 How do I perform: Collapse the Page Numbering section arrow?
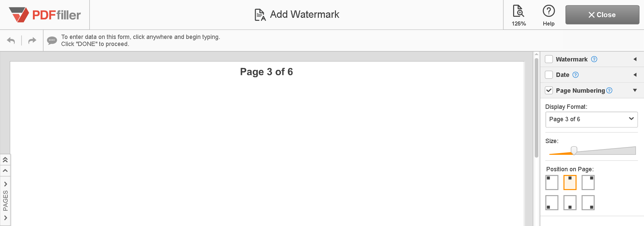(635, 90)
